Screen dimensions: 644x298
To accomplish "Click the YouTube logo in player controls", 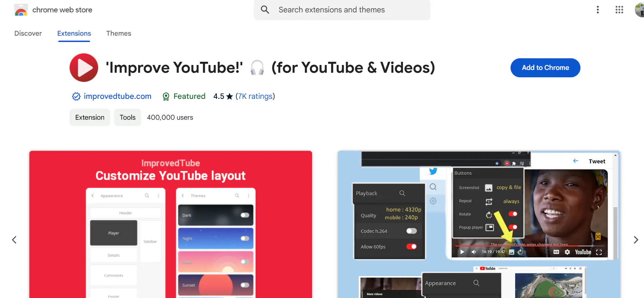I will point(583,252).
